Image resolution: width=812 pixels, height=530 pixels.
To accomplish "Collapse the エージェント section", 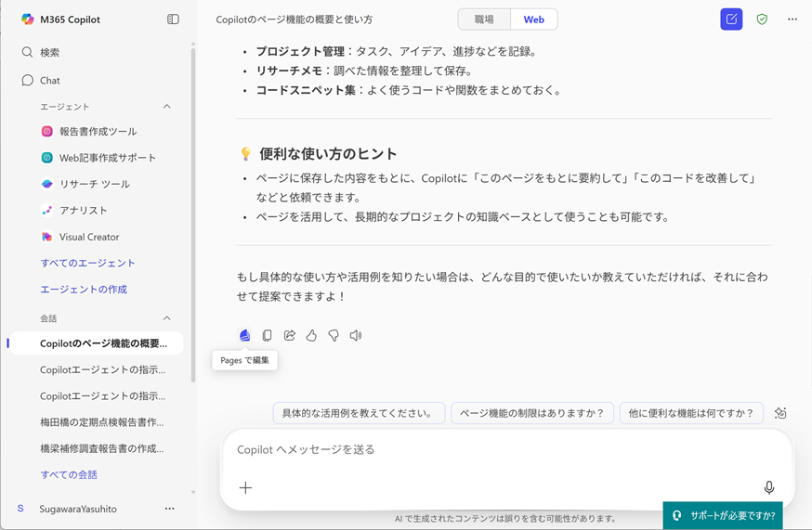I will click(x=166, y=107).
